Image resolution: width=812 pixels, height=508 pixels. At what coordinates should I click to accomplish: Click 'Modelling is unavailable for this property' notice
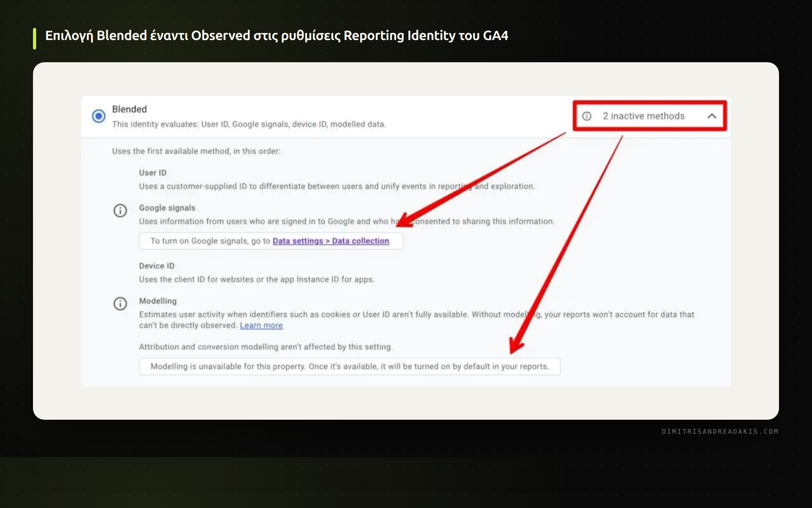[350, 366]
